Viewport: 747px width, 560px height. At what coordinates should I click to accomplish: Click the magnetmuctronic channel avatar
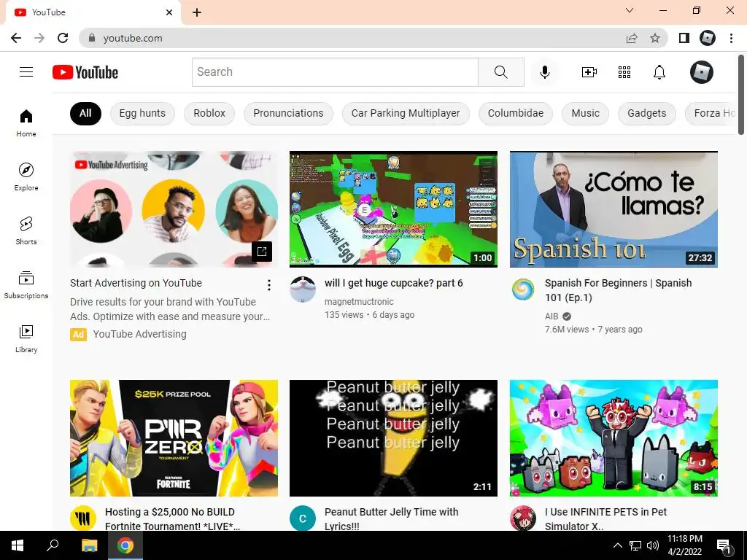pyautogui.click(x=303, y=289)
